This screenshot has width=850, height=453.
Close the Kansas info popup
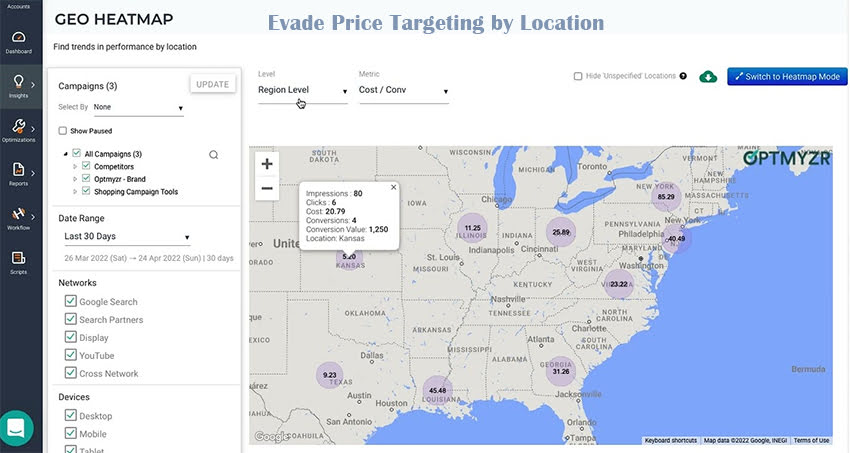(394, 187)
